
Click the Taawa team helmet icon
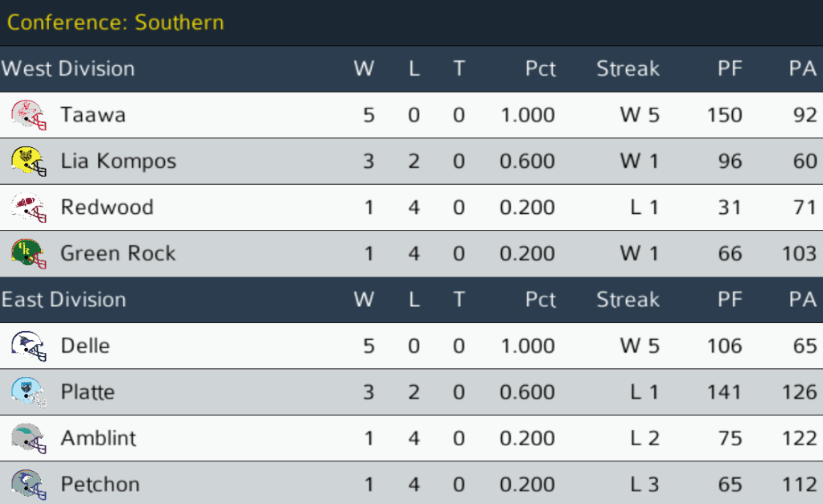click(x=28, y=115)
